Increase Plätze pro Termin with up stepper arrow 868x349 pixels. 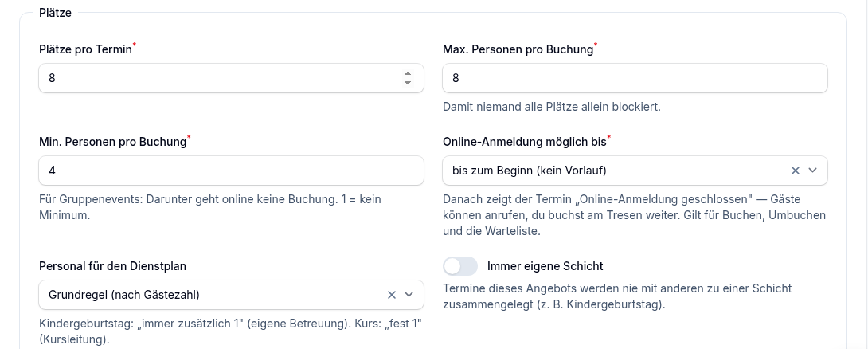point(408,73)
